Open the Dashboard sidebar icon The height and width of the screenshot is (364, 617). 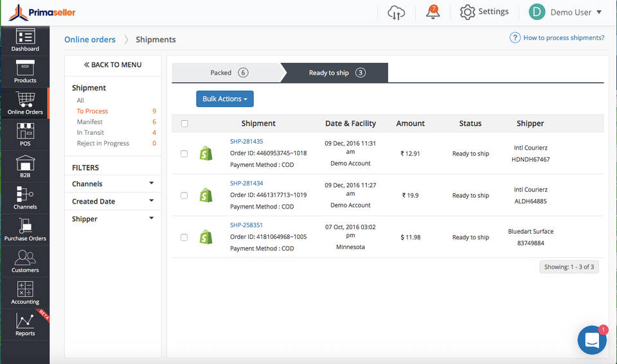25,40
